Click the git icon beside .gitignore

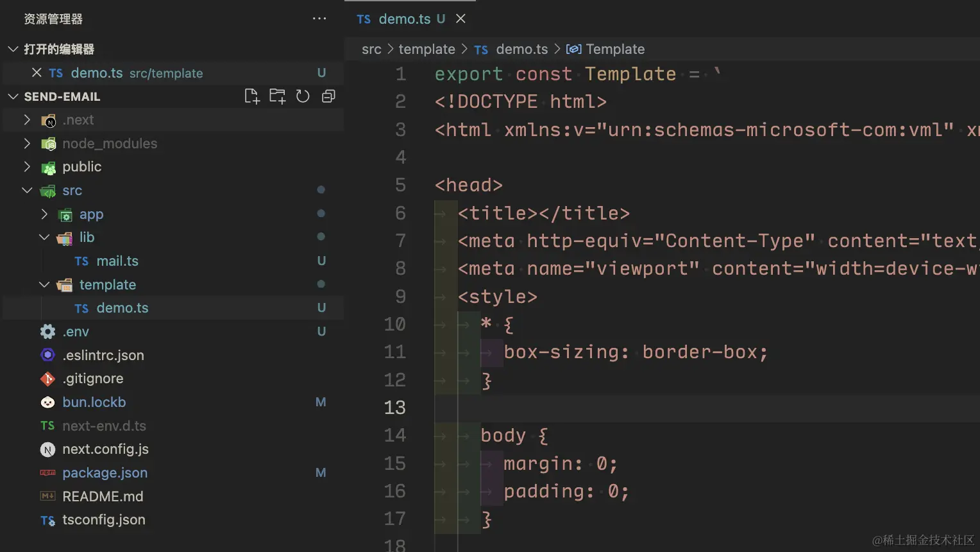click(47, 379)
